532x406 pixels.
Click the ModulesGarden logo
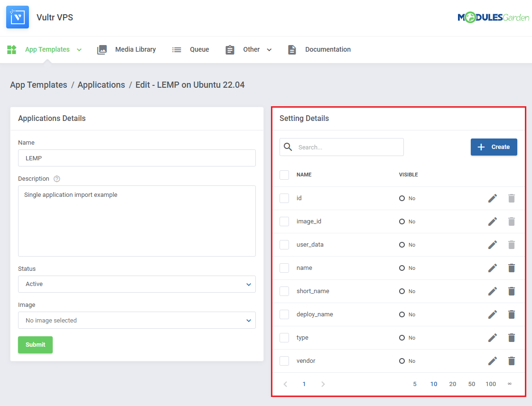point(493,17)
